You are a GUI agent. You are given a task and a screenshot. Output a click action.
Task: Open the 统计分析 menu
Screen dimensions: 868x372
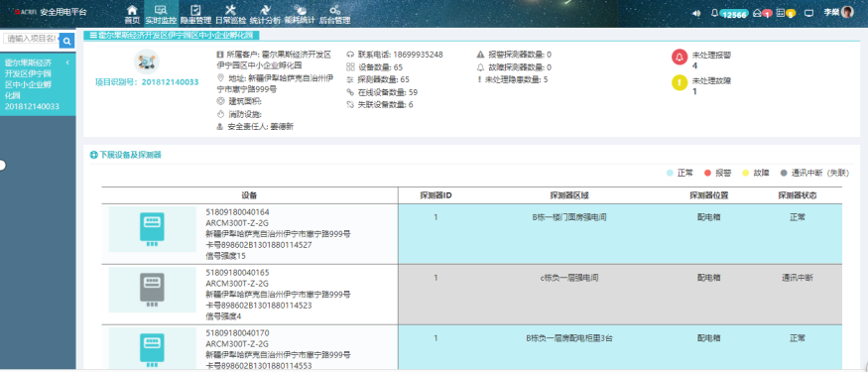pos(265,15)
